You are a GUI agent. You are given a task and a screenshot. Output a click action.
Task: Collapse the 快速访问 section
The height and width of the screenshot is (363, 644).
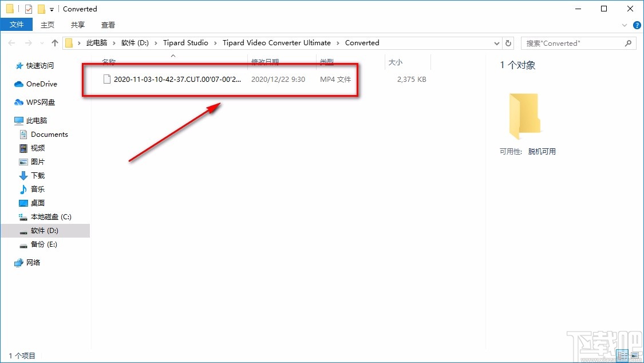tap(8, 65)
